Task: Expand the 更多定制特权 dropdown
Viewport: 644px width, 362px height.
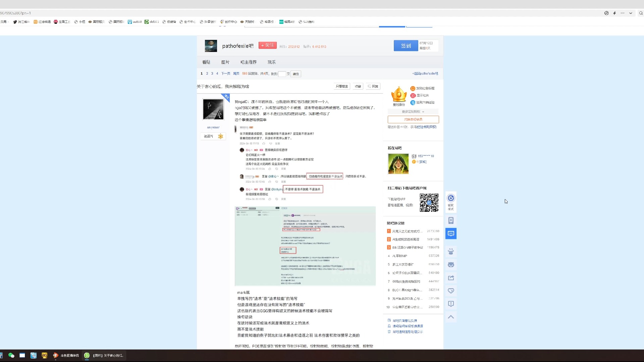Action: click(413, 112)
